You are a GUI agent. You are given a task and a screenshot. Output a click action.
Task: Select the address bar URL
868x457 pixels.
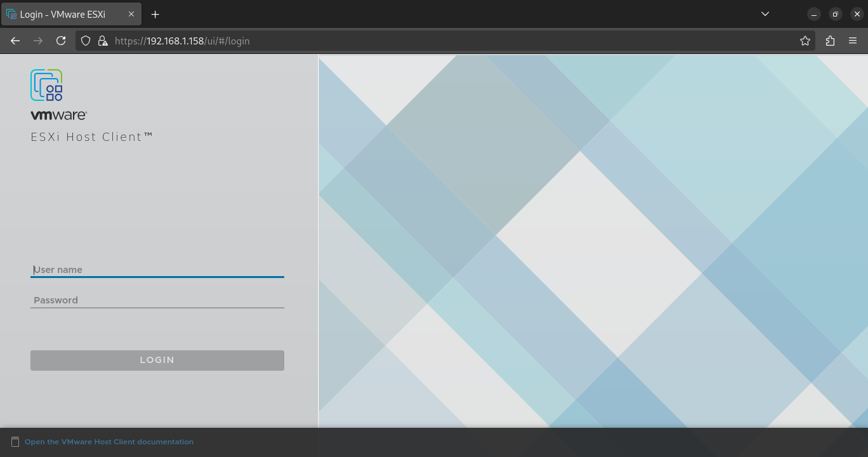point(182,41)
